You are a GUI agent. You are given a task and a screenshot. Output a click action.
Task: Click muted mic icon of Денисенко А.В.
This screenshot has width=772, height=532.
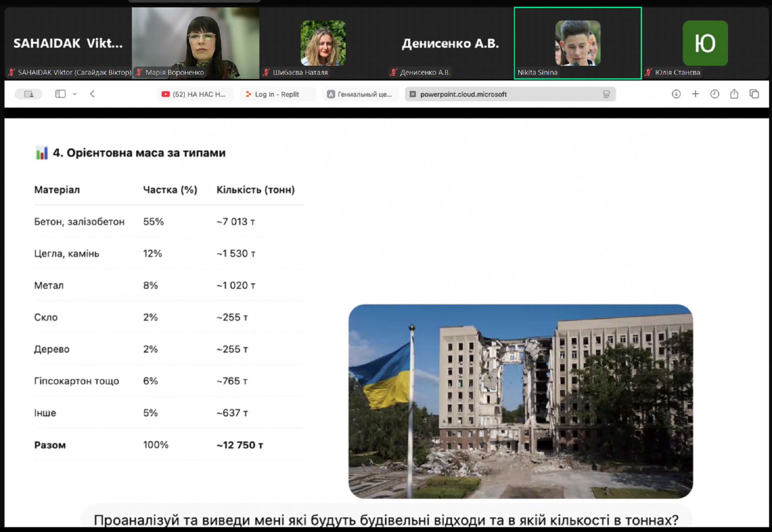394,72
